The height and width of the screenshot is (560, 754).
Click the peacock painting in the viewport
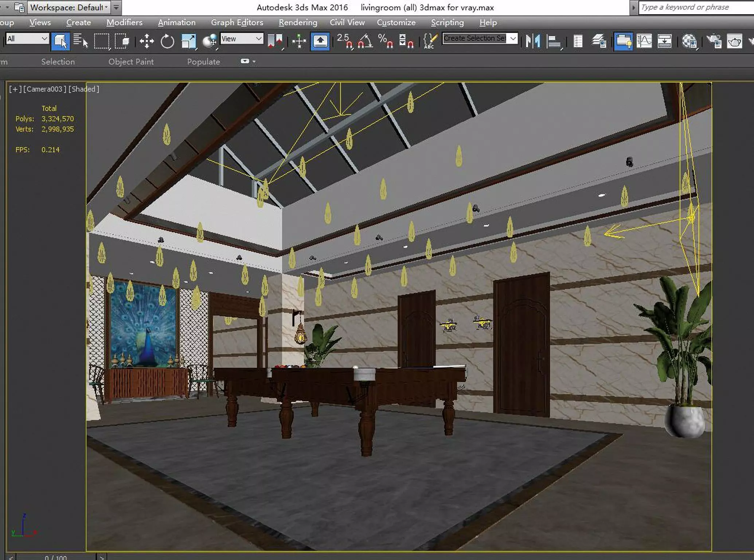pos(144,324)
